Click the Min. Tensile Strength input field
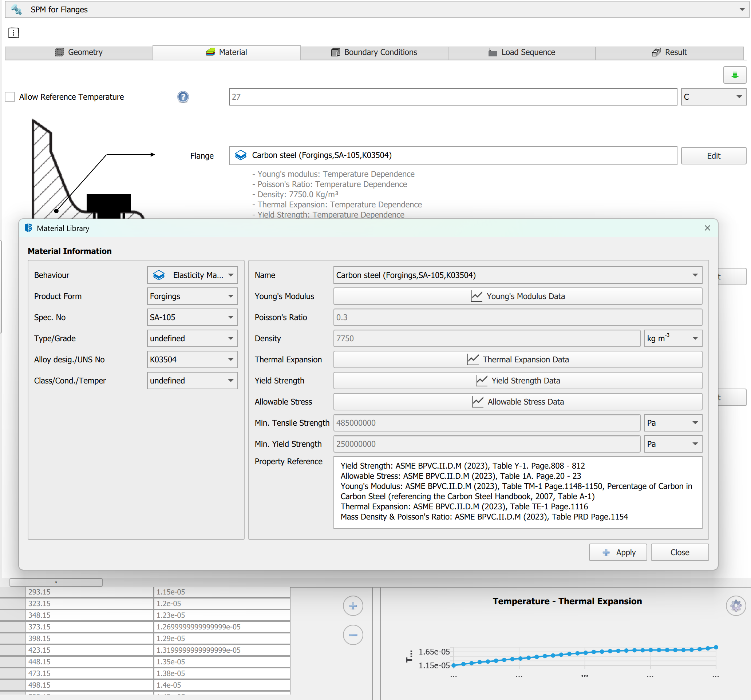 486,423
